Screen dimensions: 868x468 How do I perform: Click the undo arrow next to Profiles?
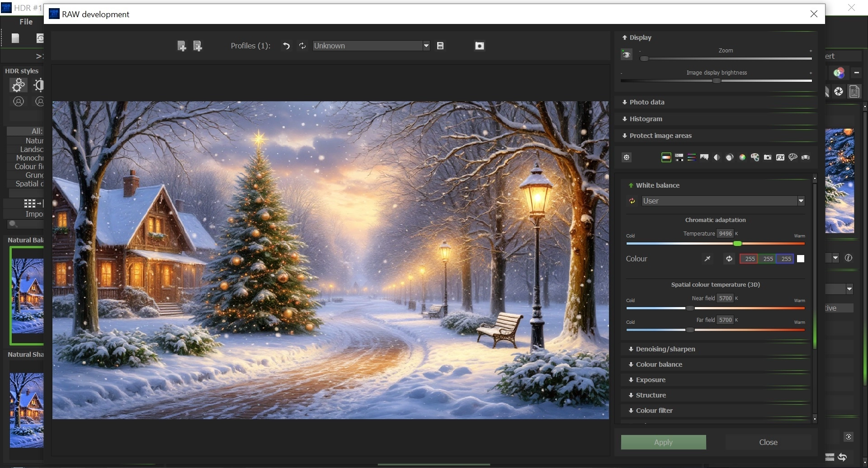[x=286, y=46]
